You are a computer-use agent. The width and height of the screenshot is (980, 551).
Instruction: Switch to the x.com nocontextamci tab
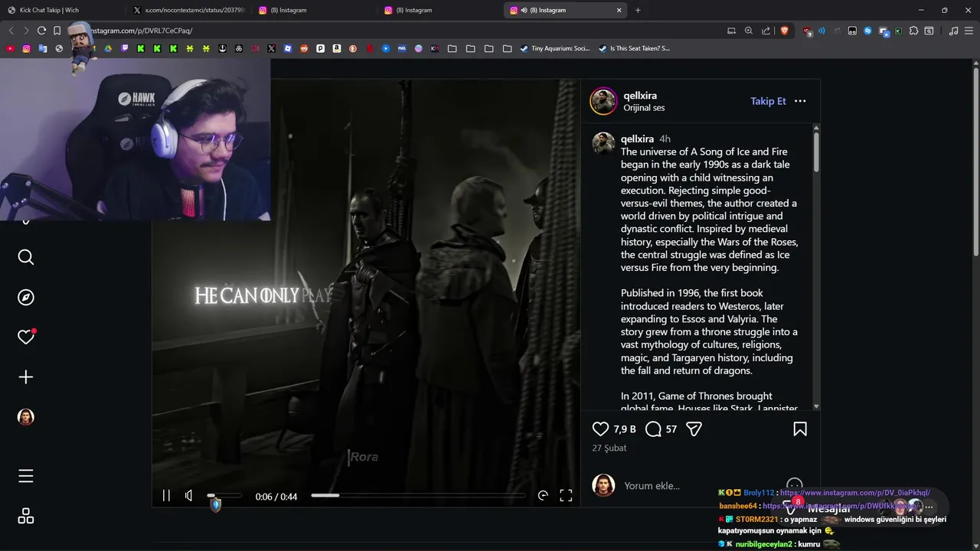click(188, 10)
